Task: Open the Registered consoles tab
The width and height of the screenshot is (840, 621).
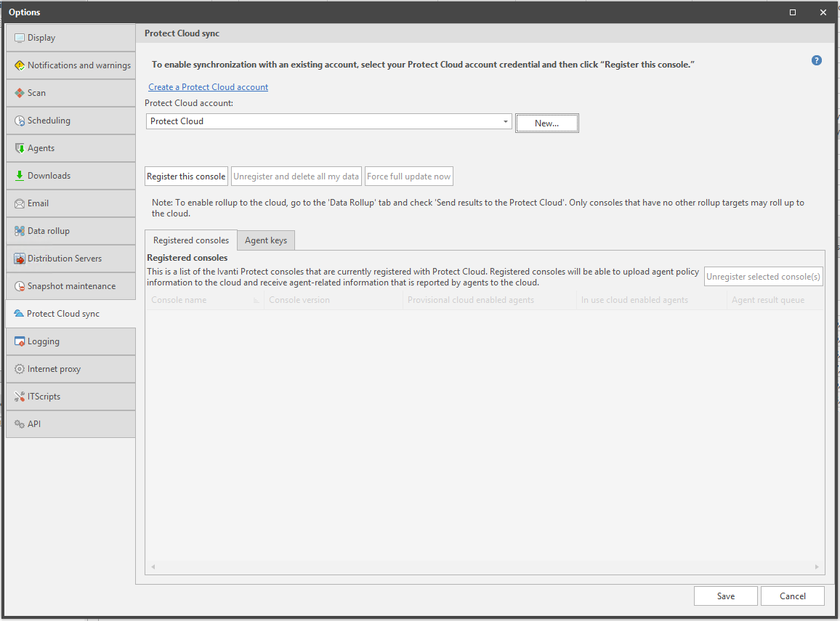Action: click(x=190, y=240)
